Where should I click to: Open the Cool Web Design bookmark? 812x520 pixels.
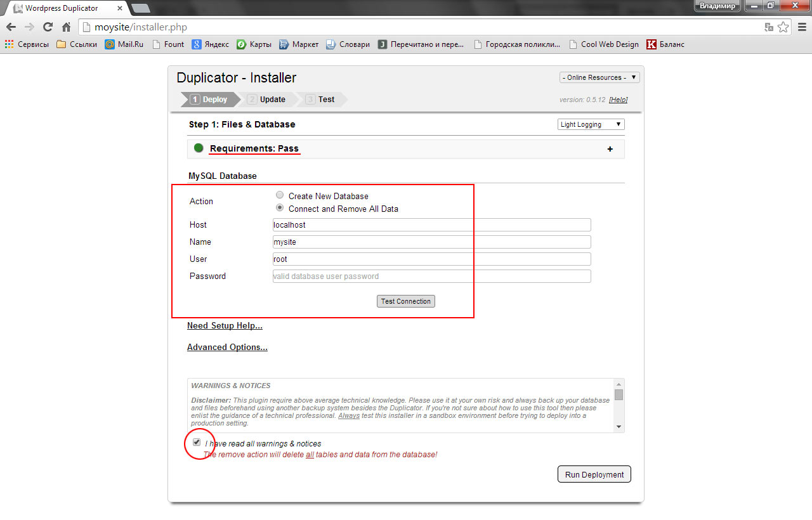tap(603, 44)
